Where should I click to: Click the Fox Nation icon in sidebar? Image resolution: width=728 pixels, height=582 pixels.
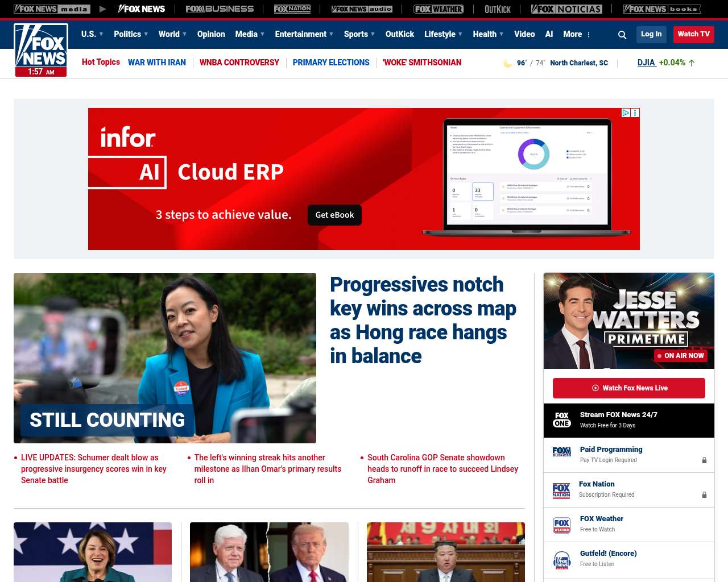(x=561, y=490)
